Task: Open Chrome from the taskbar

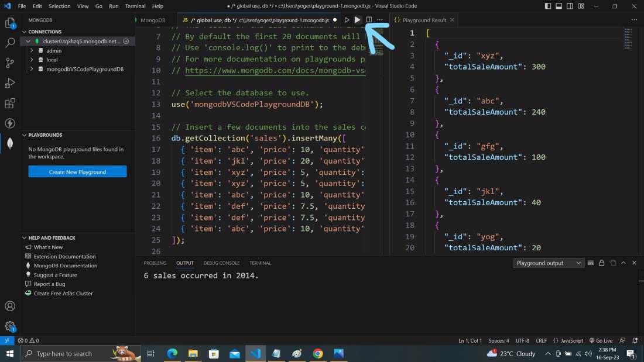Action: pyautogui.click(x=317, y=353)
